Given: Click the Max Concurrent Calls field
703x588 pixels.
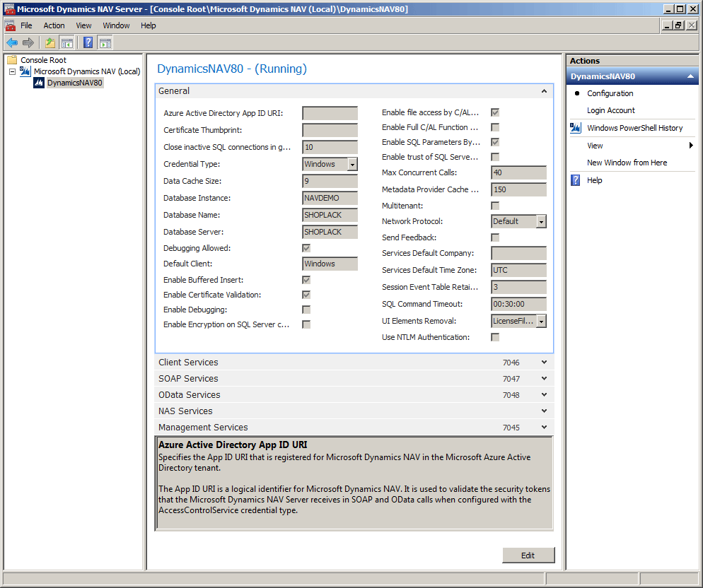Looking at the screenshot, I should pos(518,172).
